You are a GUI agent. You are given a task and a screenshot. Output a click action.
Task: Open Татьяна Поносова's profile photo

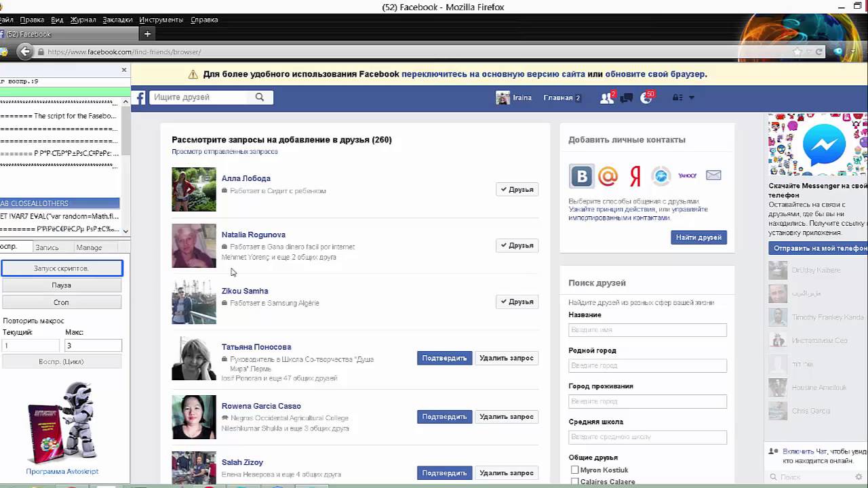194,359
